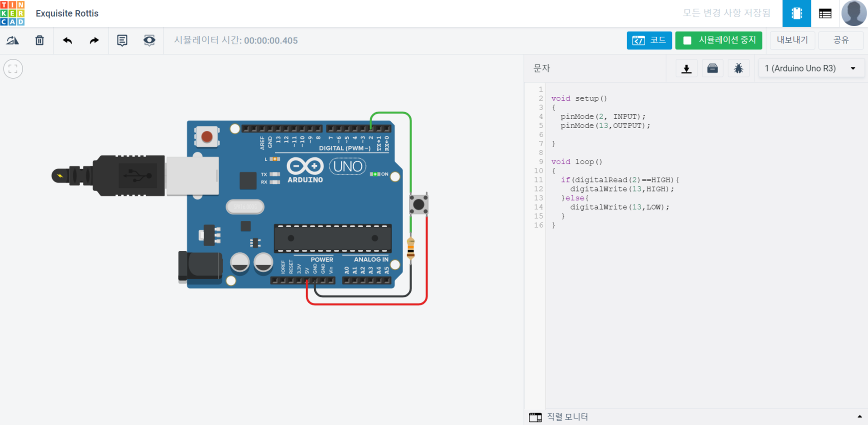
Task: Click the fit-to-view zoom icon
Action: pos(13,69)
